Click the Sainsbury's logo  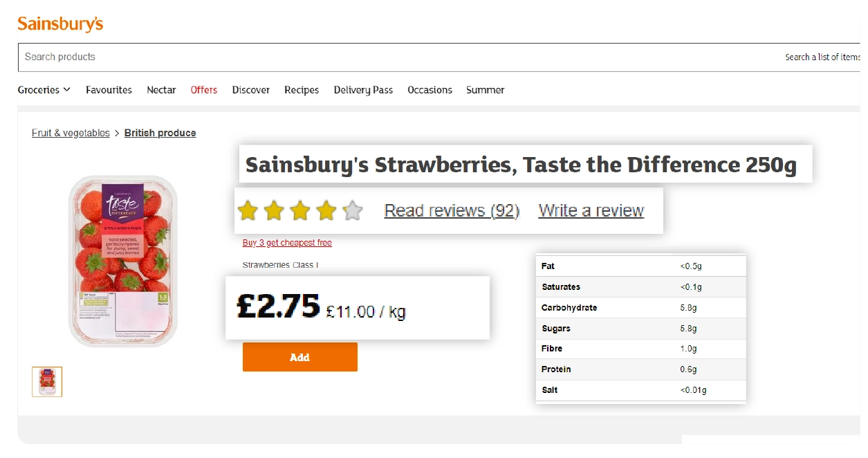tap(60, 24)
